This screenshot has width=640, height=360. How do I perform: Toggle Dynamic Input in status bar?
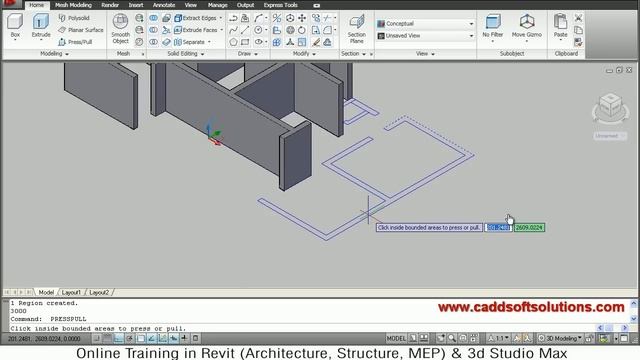(173, 338)
